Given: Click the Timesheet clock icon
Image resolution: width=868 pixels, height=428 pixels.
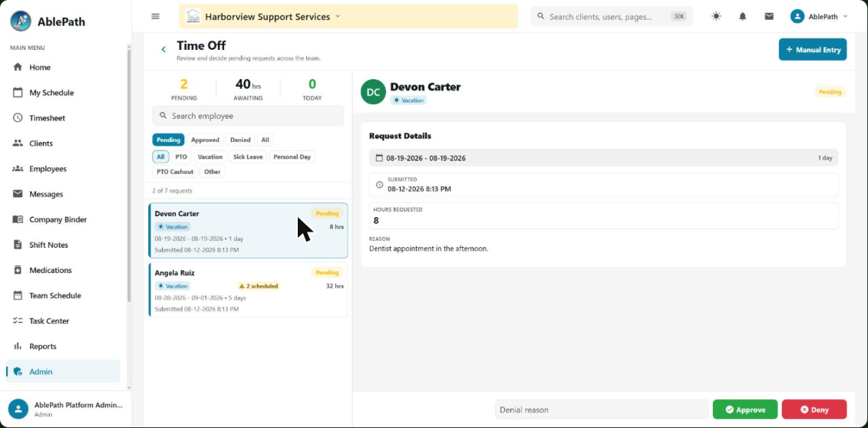Looking at the screenshot, I should point(18,118).
